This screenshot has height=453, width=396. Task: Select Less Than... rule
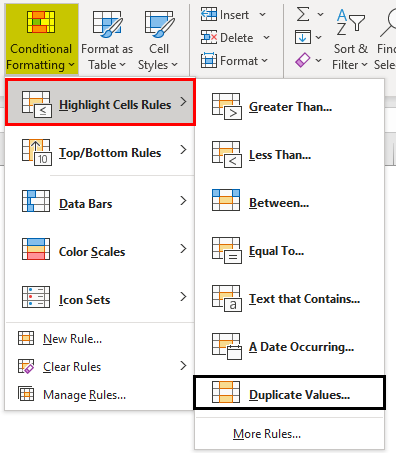coord(289,155)
